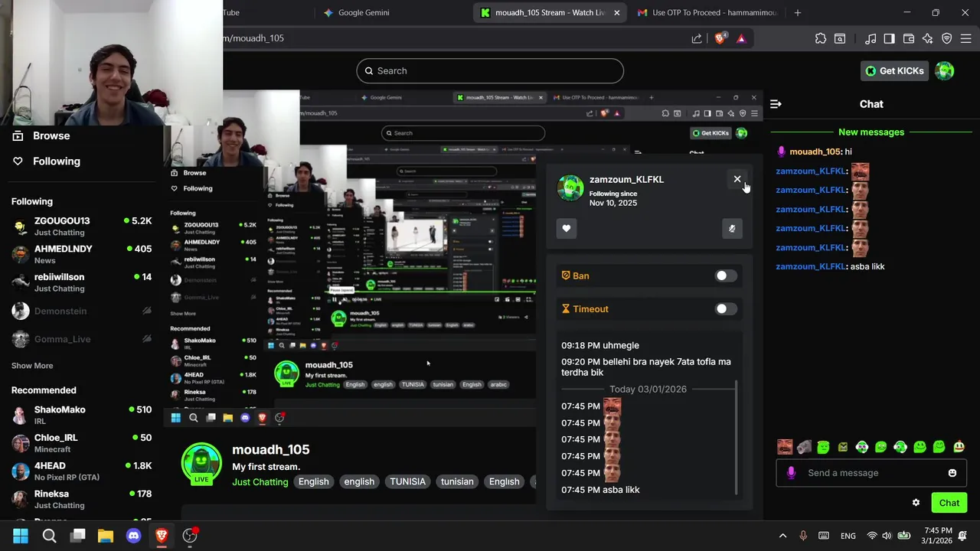Open the Just Chatting category link
This screenshot has width=980, height=551.
(x=260, y=482)
